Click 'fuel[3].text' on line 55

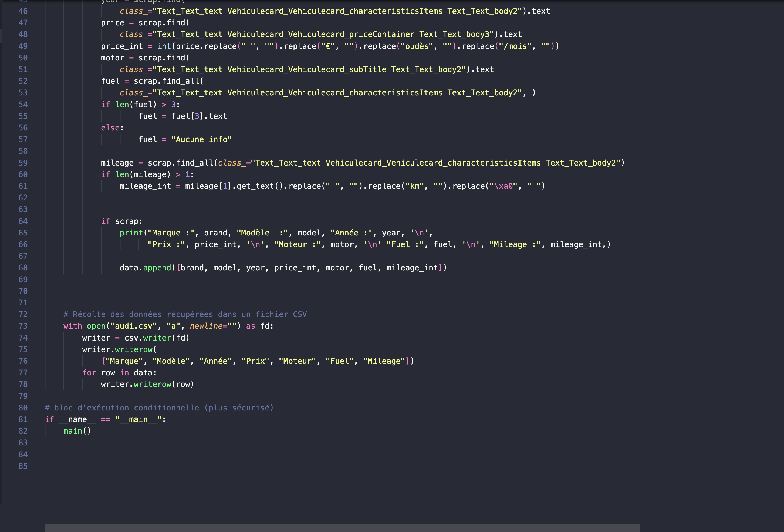click(199, 116)
